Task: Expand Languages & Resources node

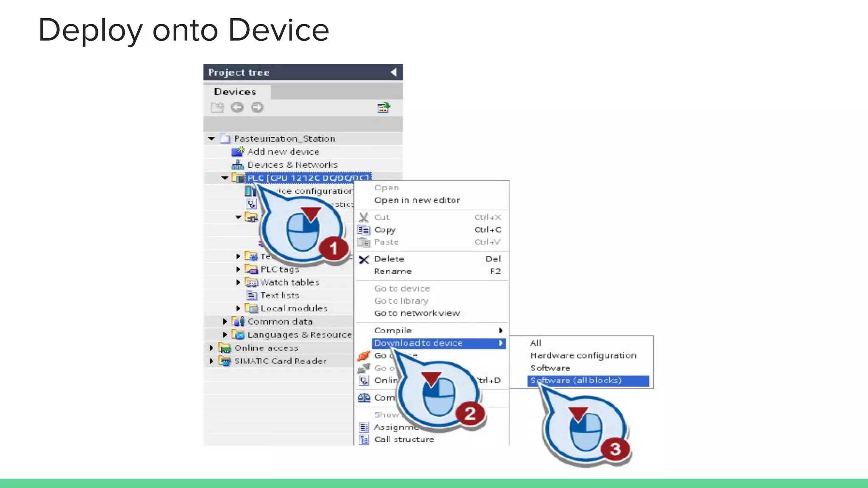Action: [225, 335]
